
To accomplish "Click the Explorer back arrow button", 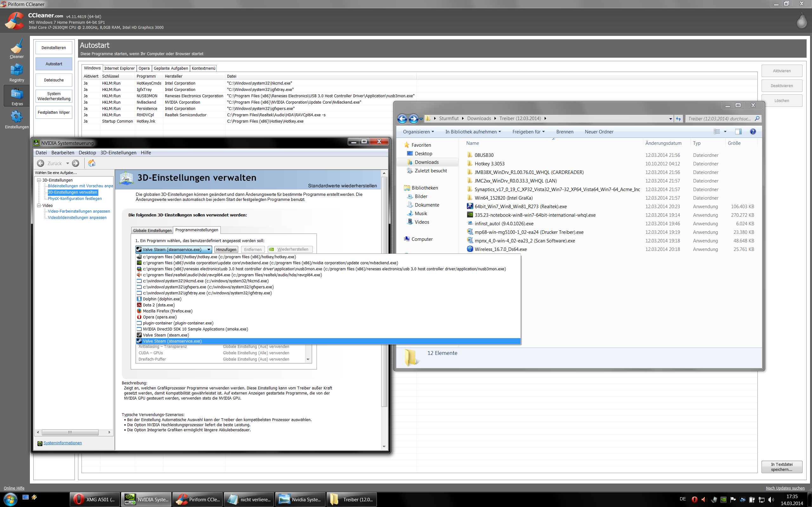I will (402, 119).
